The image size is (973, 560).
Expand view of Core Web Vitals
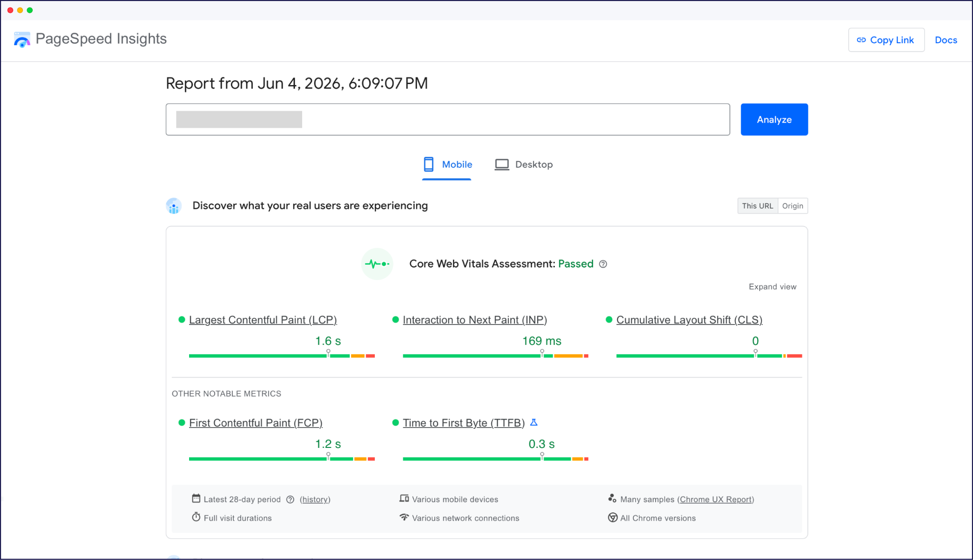773,286
